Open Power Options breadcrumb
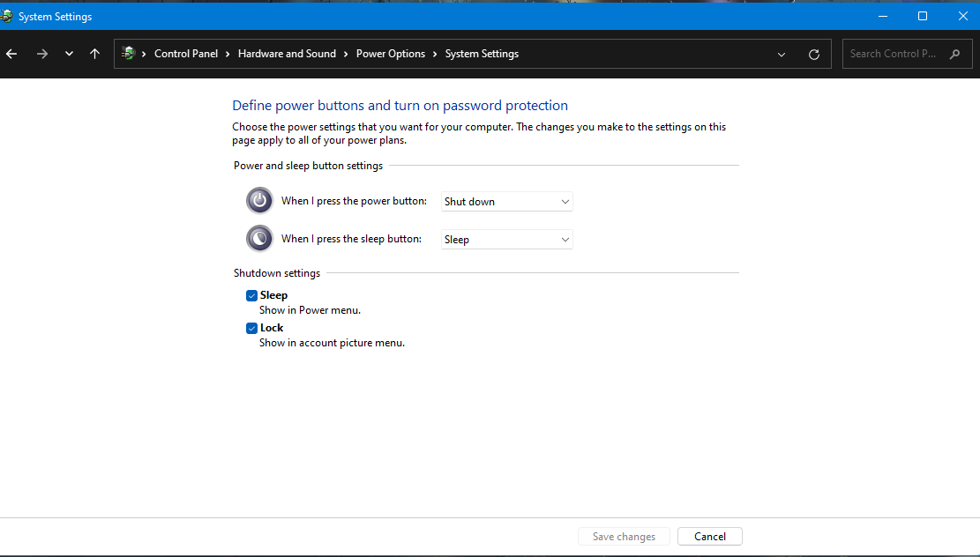 pos(391,54)
